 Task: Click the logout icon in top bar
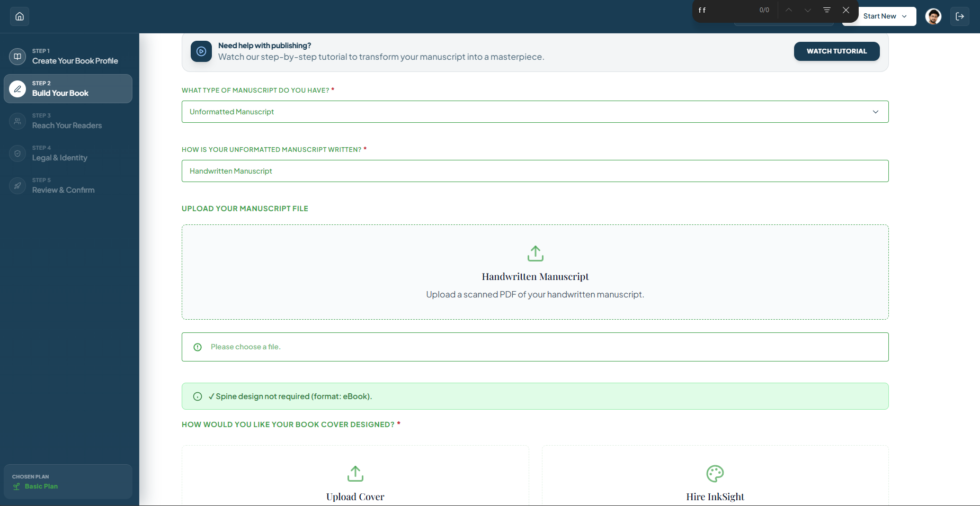(x=960, y=16)
